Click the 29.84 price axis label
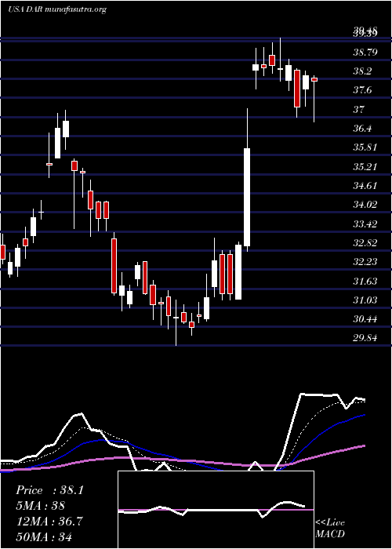The image size is (392, 549). 365,338
